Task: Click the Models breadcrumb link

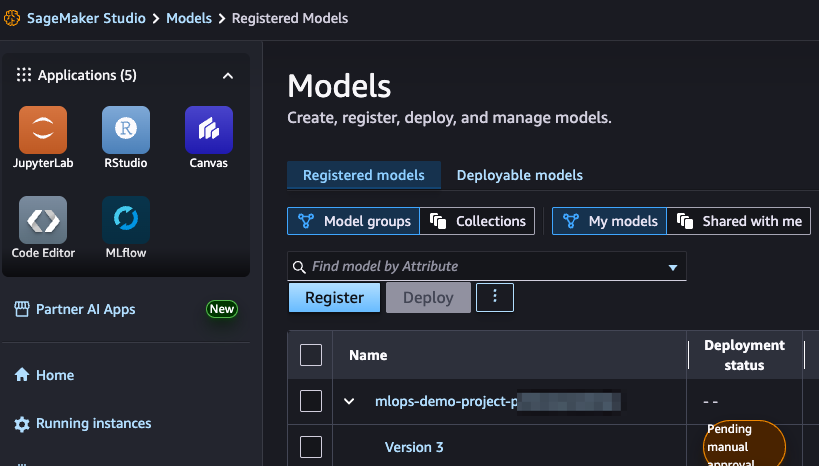Action: coord(189,18)
